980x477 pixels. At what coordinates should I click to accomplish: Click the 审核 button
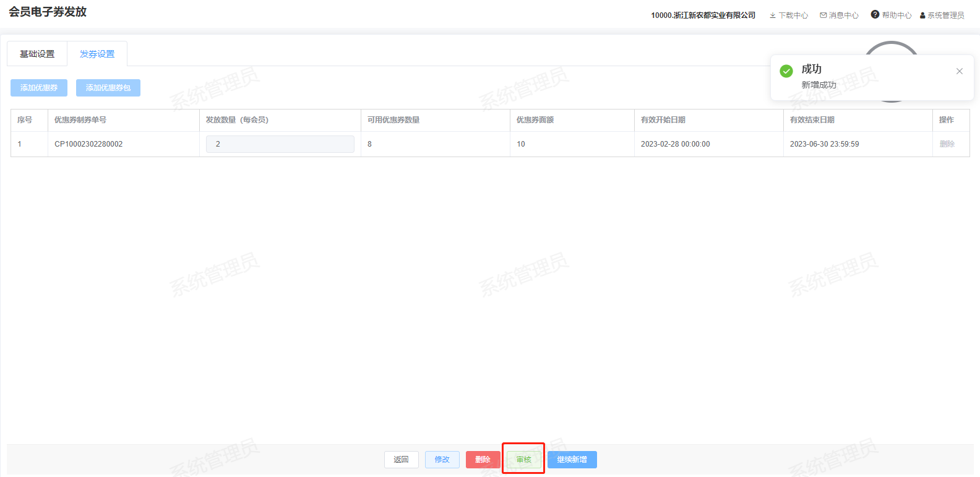click(x=524, y=460)
